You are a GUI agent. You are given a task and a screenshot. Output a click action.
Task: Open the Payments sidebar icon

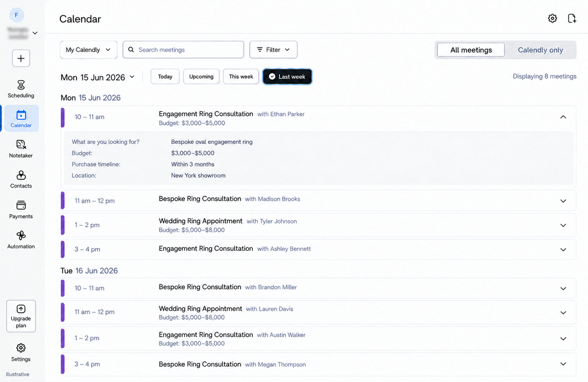coord(21,205)
